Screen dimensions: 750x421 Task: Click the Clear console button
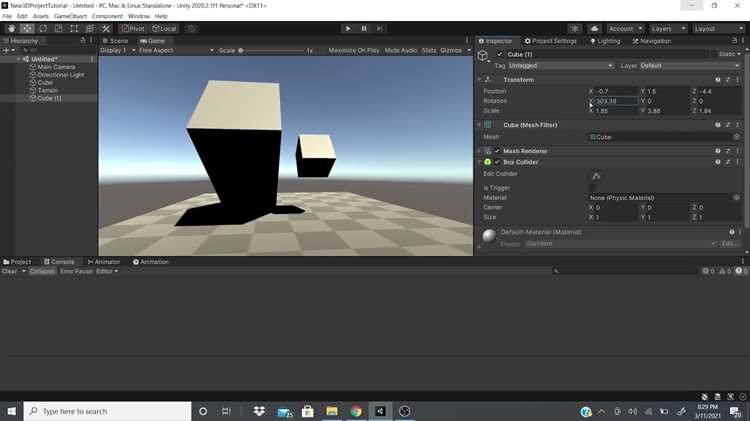(x=10, y=271)
